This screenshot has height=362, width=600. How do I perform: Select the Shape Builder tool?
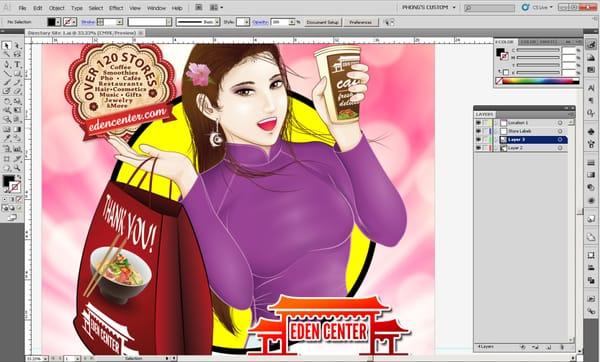7,120
